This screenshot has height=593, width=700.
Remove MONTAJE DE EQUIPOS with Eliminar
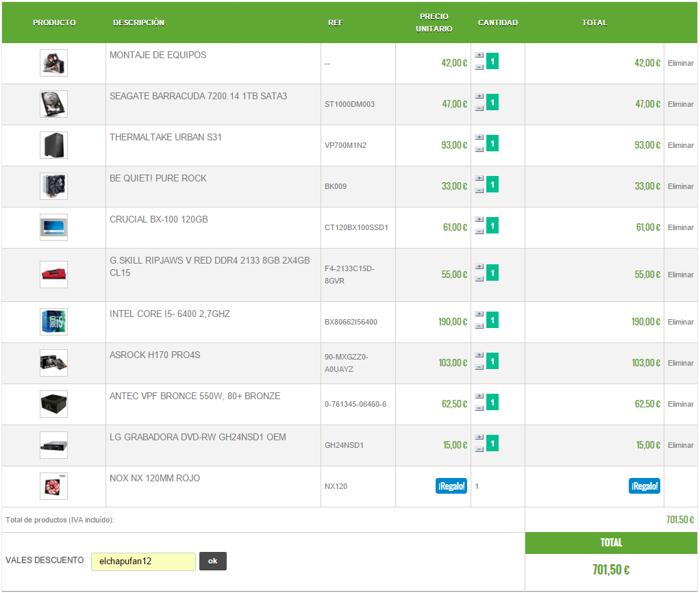click(680, 64)
